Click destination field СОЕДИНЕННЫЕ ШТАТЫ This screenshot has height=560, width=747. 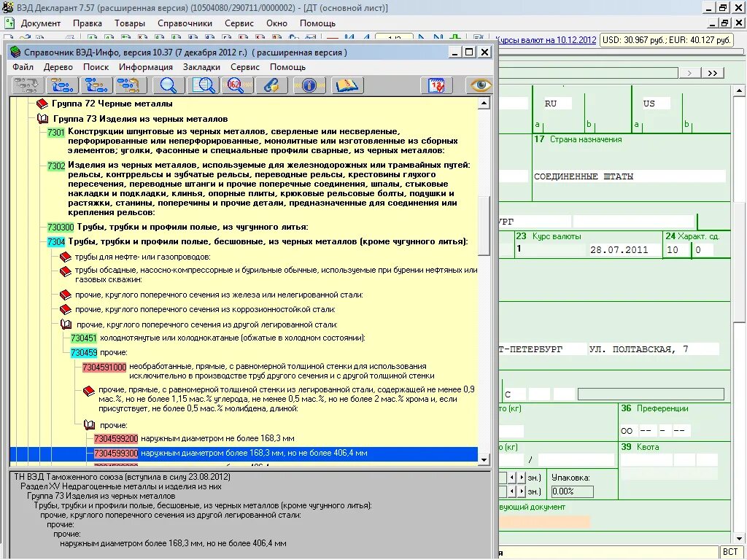point(629,176)
